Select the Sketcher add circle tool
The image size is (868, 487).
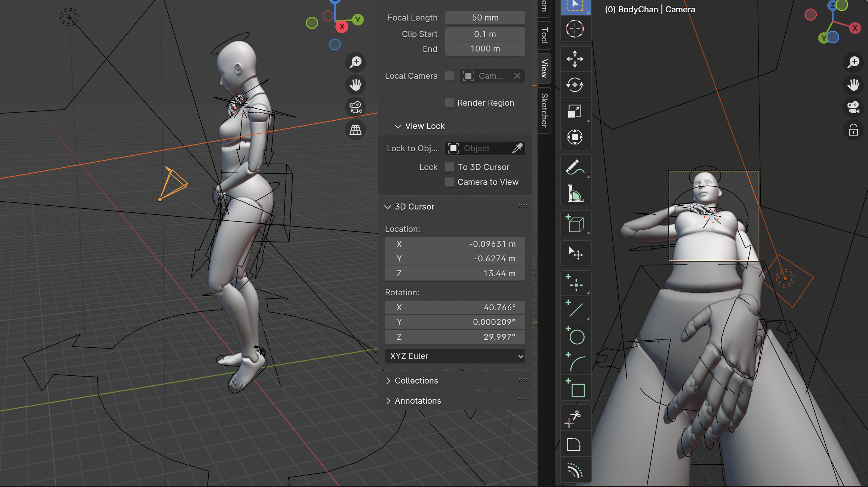click(575, 336)
